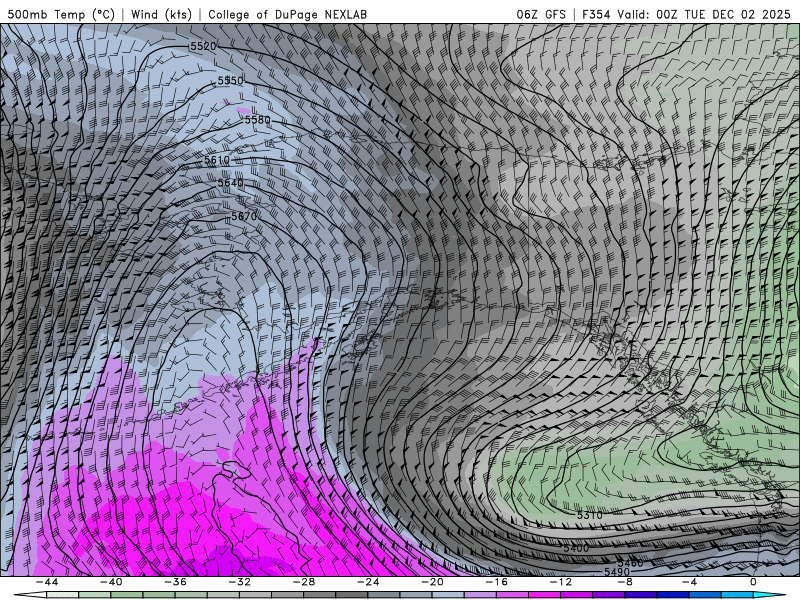
Task: Click the 5550 height contour label
Action: click(x=231, y=81)
